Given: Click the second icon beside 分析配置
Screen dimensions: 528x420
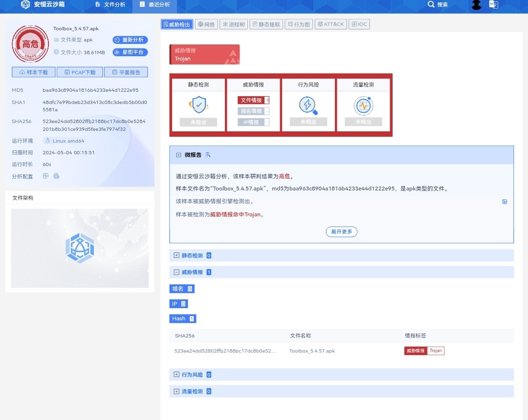Looking at the screenshot, I should pyautogui.click(x=56, y=176).
